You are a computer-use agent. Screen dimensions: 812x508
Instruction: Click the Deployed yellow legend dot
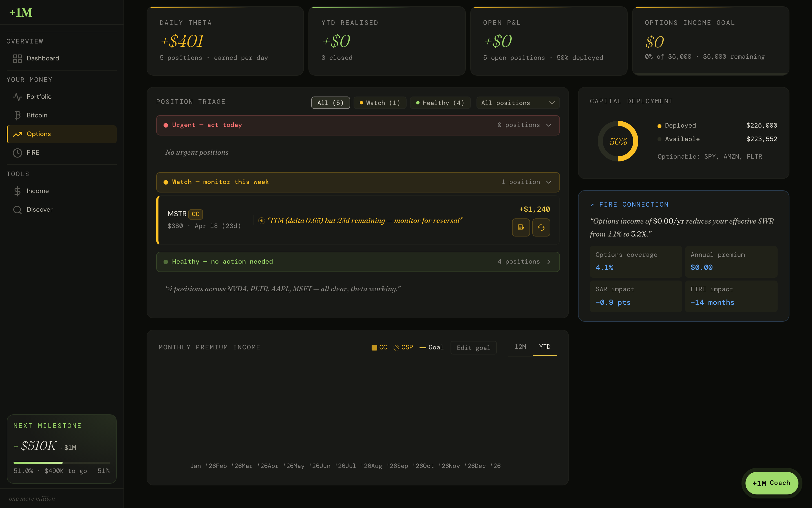click(659, 126)
